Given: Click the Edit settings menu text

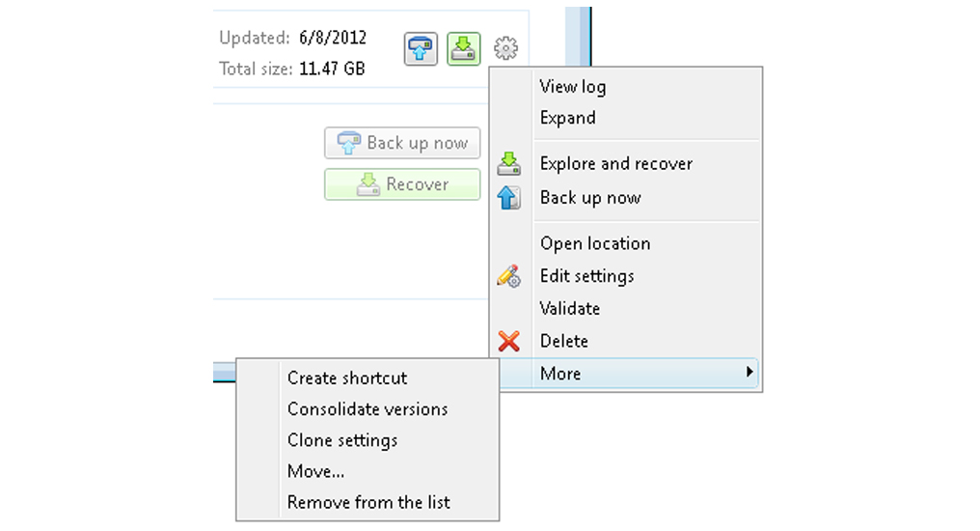Looking at the screenshot, I should point(587,276).
